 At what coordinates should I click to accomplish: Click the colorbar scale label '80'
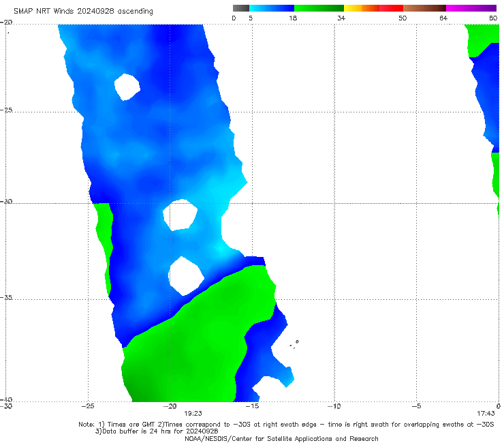493,18
